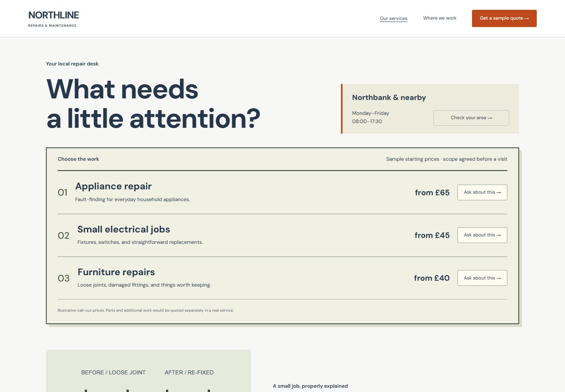The image size is (565, 392).
Task: Select the Appliance repair heading
Action: click(113, 186)
